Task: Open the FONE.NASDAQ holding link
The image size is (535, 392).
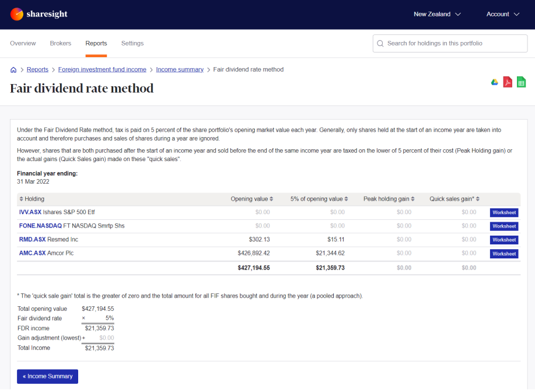Action: (x=40, y=226)
